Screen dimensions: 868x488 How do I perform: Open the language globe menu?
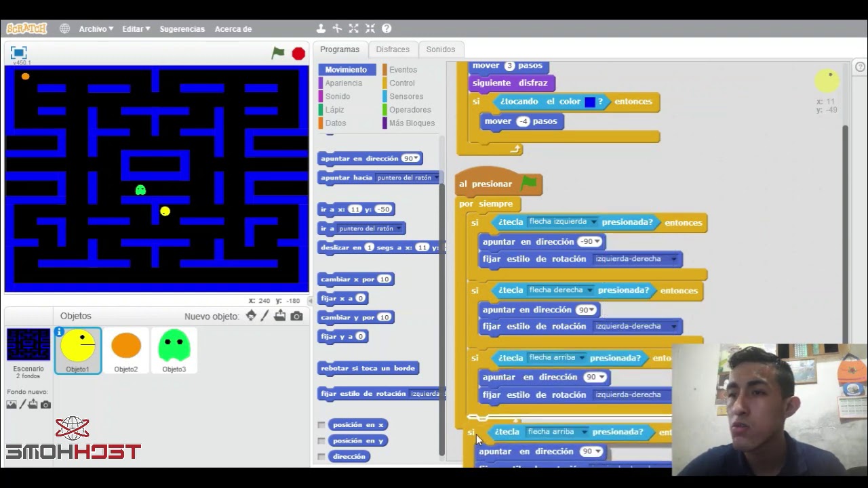point(64,28)
